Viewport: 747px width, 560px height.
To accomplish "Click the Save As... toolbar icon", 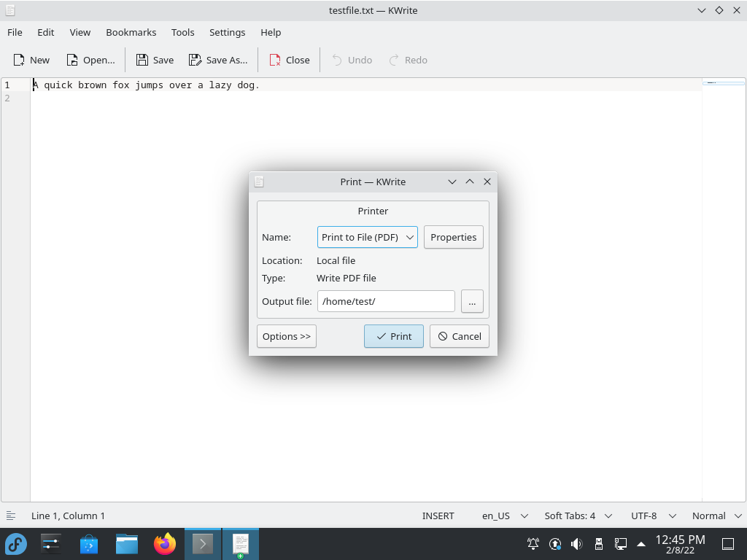I will coord(195,60).
